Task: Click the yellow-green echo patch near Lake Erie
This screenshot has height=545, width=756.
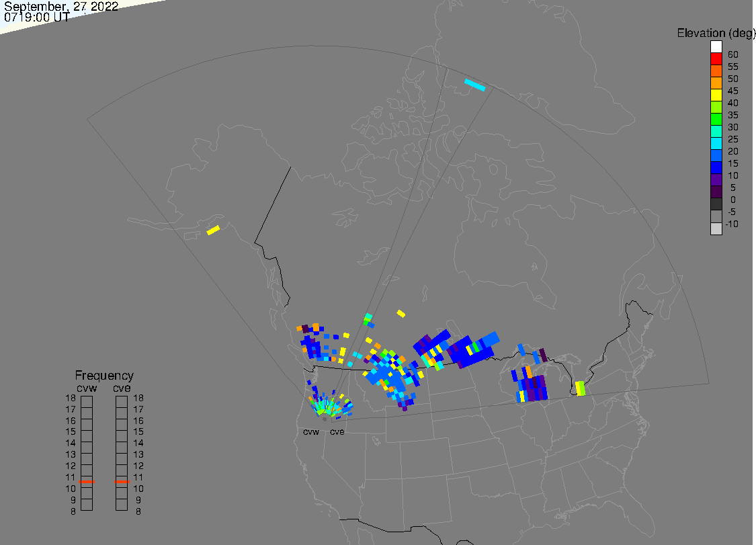Action: (580, 388)
